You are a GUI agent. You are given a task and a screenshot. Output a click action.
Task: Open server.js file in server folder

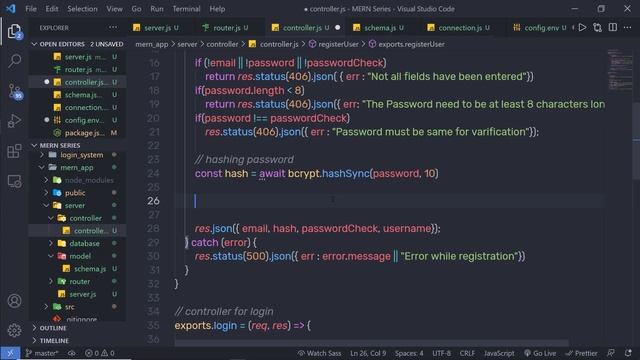(77, 294)
